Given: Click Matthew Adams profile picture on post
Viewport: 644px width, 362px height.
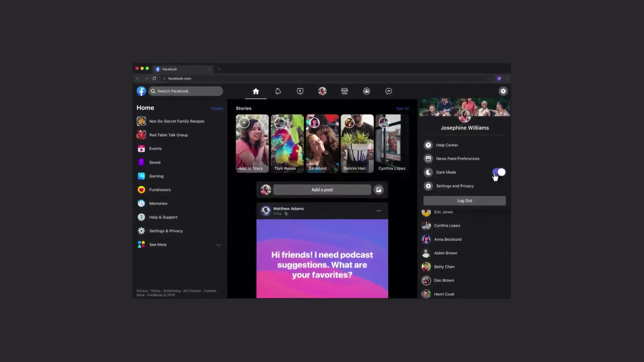Looking at the screenshot, I should (x=266, y=211).
